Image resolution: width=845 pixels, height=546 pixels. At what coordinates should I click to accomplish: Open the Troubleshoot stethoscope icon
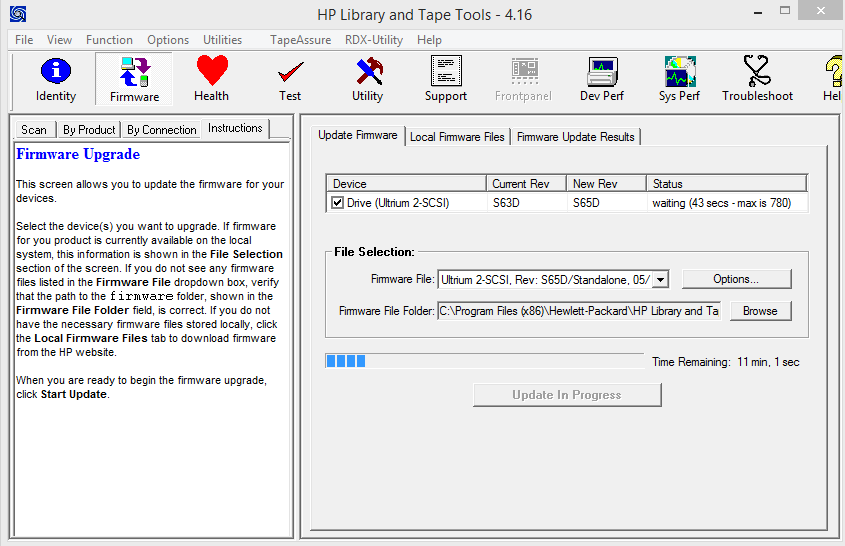(758, 79)
